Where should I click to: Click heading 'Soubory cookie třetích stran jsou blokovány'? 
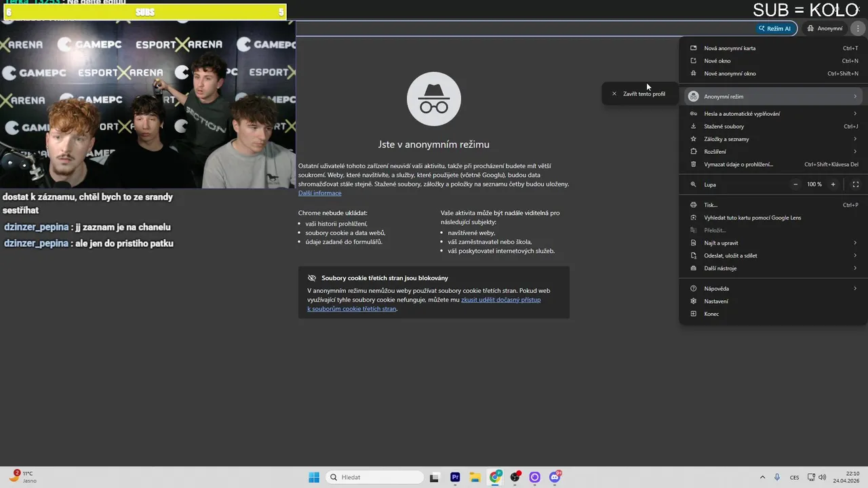(384, 278)
